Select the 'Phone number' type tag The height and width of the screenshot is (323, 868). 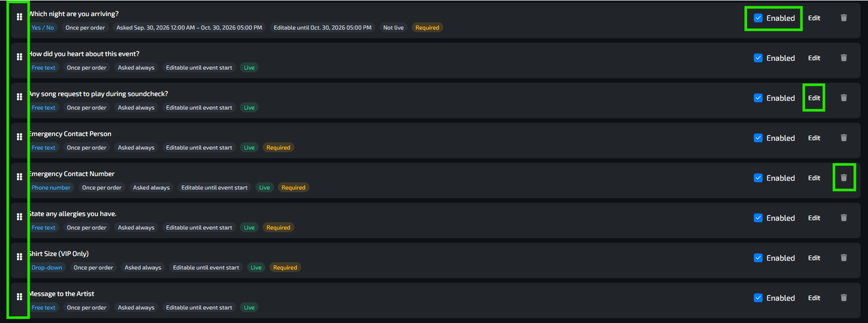click(x=51, y=187)
